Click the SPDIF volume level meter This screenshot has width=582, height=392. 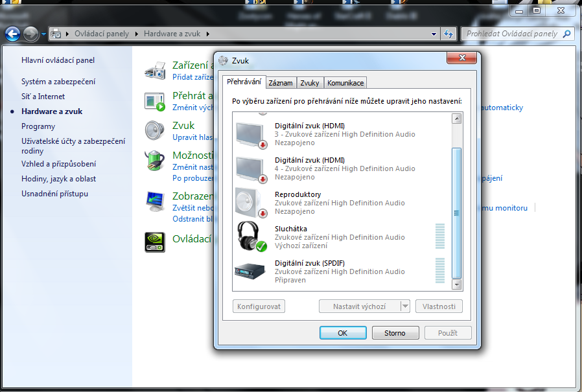click(440, 270)
